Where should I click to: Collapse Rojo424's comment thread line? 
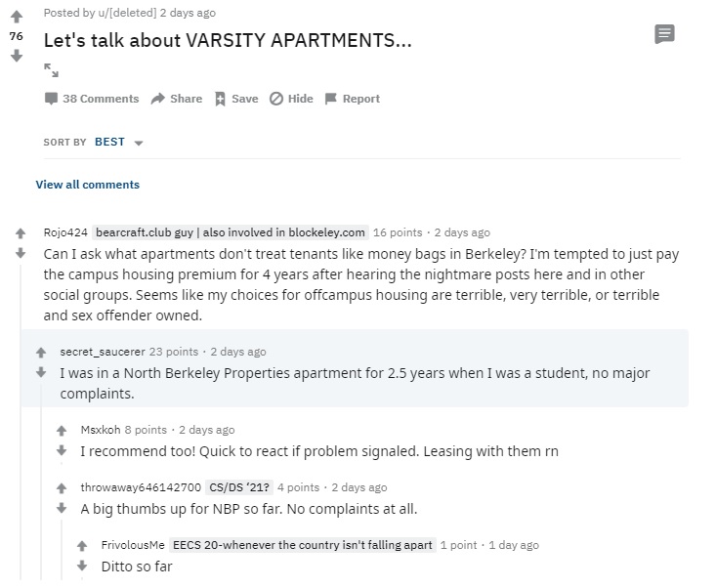click(21, 422)
